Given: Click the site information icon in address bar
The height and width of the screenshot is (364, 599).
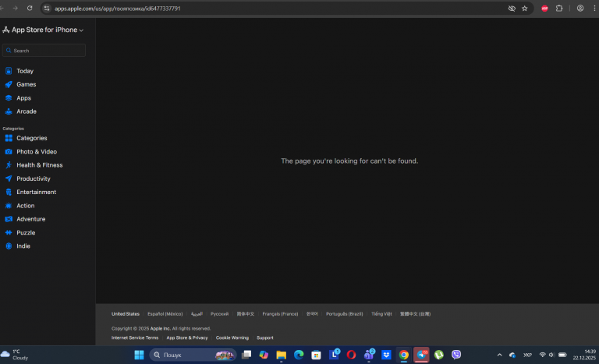Looking at the screenshot, I should (x=47, y=9).
